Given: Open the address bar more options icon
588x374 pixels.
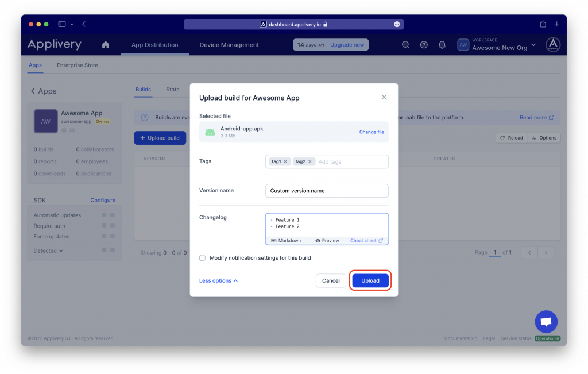Looking at the screenshot, I should [397, 24].
